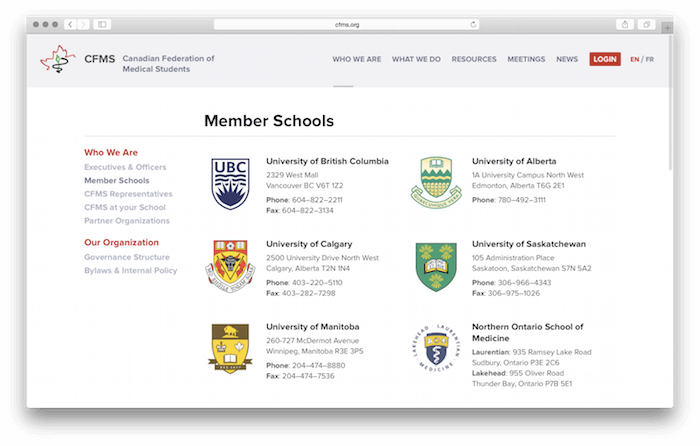Click the UBC crest logo
This screenshot has width=700, height=446.
[x=230, y=183]
